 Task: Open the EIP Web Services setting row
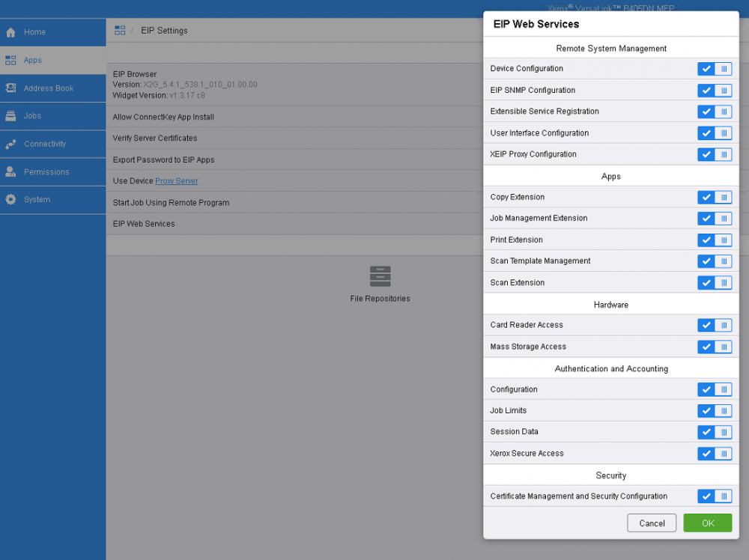point(144,224)
